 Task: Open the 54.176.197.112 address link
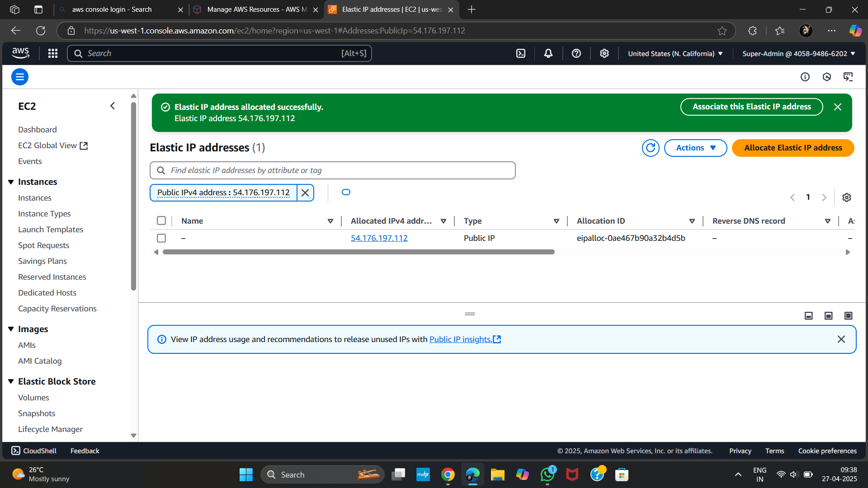[x=379, y=238]
